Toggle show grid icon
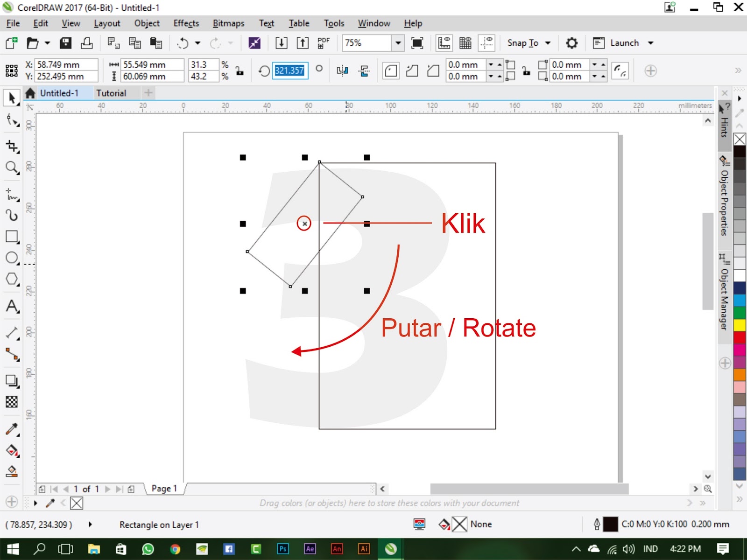 coord(465,43)
